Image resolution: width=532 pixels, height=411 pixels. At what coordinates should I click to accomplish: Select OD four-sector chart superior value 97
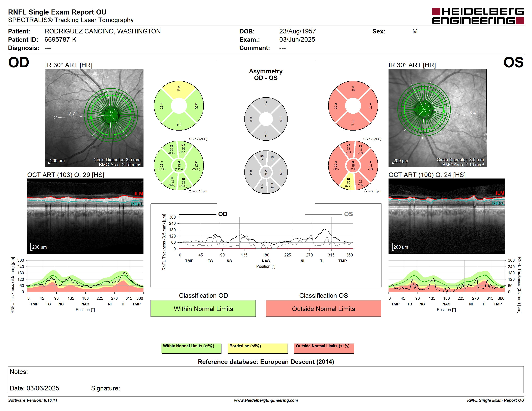(179, 90)
